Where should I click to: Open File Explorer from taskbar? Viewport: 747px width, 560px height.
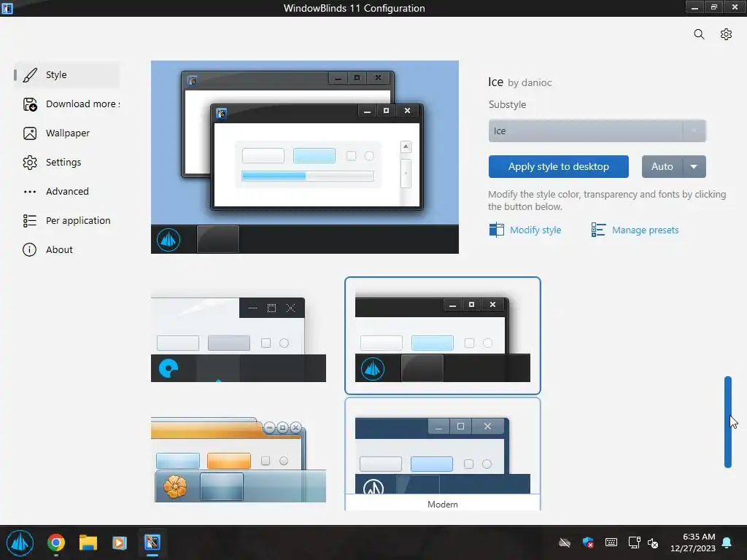point(88,542)
